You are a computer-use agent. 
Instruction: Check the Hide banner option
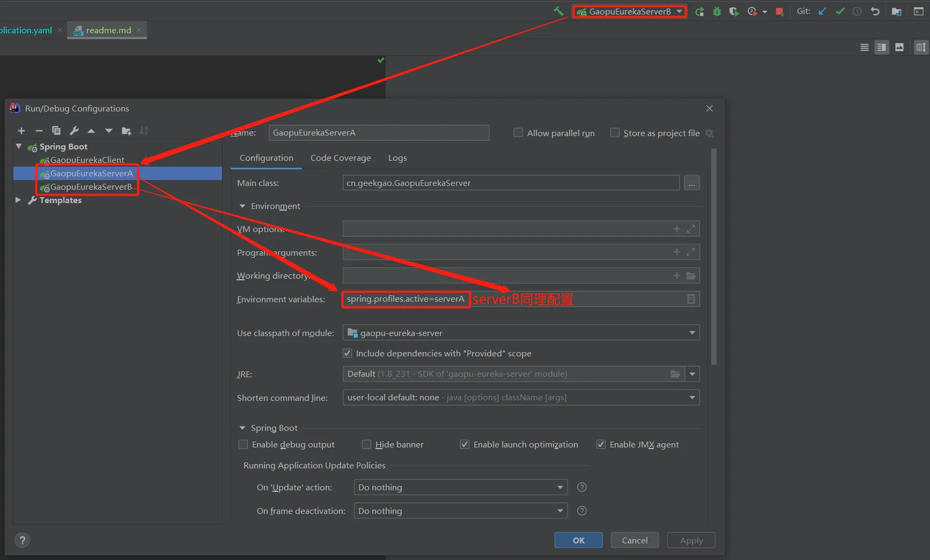click(x=366, y=444)
